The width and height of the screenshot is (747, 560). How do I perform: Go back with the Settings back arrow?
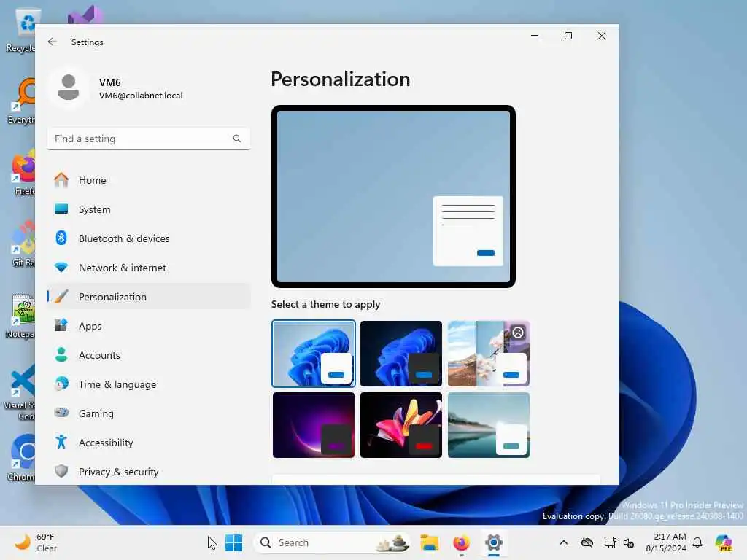point(53,42)
